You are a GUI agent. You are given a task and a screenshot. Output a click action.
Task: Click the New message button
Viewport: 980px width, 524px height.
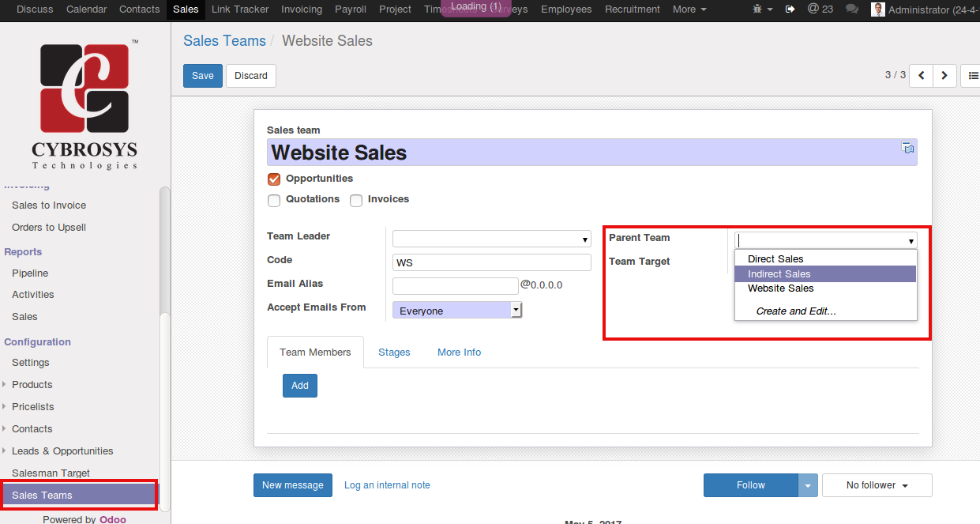293,485
